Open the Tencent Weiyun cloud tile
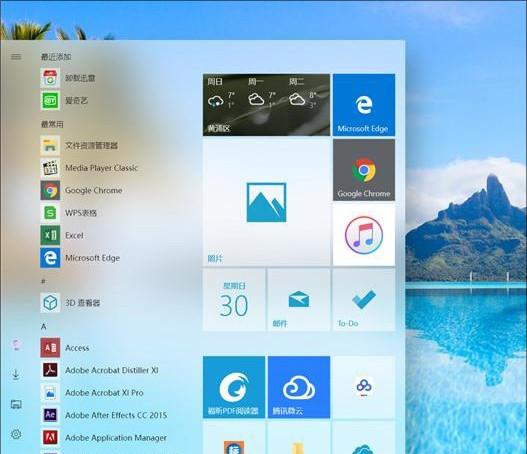Screen dimensions: 527x454 click(x=299, y=387)
